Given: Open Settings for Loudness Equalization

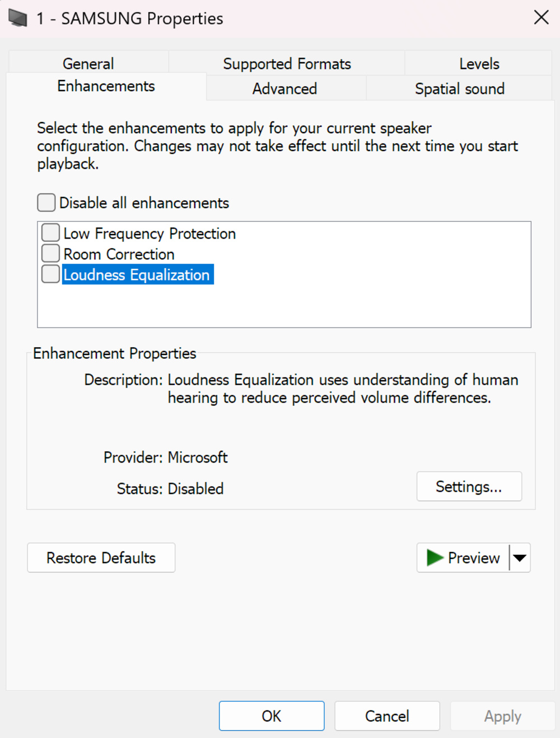Looking at the screenshot, I should pyautogui.click(x=469, y=486).
